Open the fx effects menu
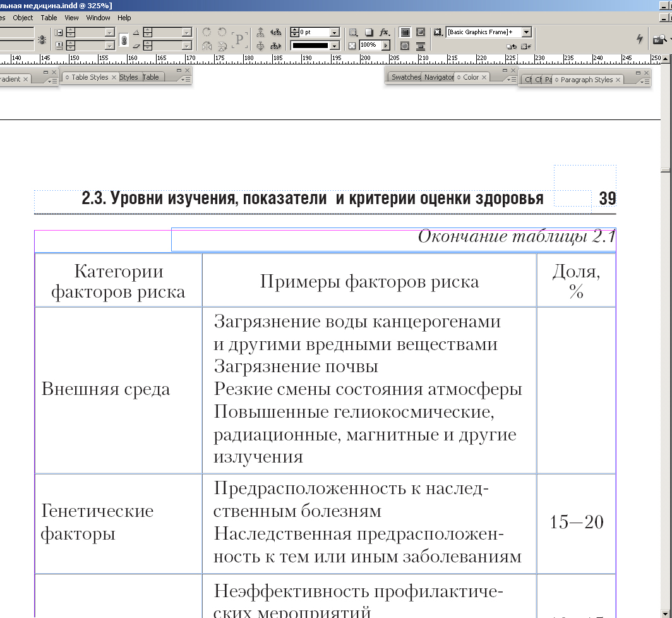 385,32
